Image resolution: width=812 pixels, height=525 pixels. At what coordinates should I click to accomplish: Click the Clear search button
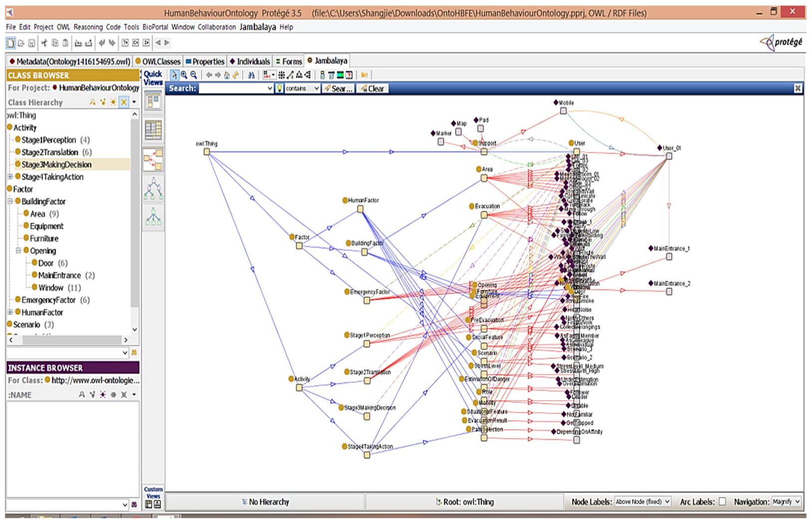373,88
